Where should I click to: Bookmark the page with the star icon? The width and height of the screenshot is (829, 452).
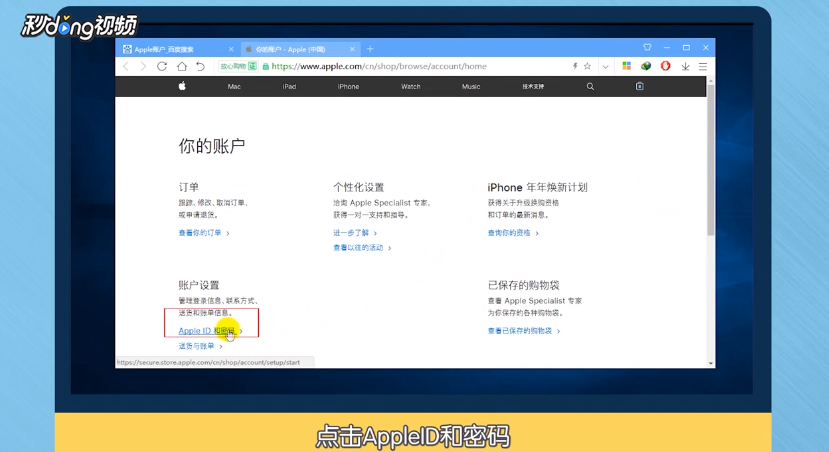coord(587,66)
